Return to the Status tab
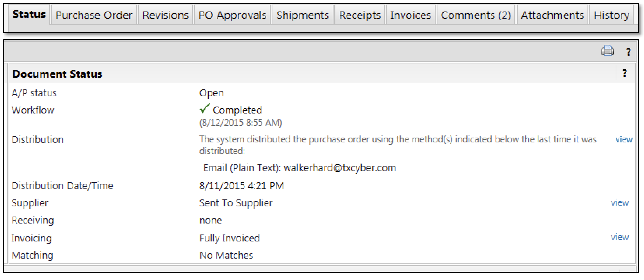 coord(29,15)
